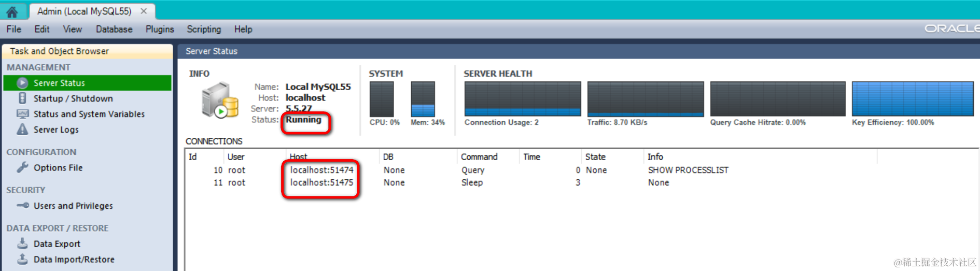Click server name Local MySQL55
Viewport: 980px width, 271px height.
pos(318,87)
